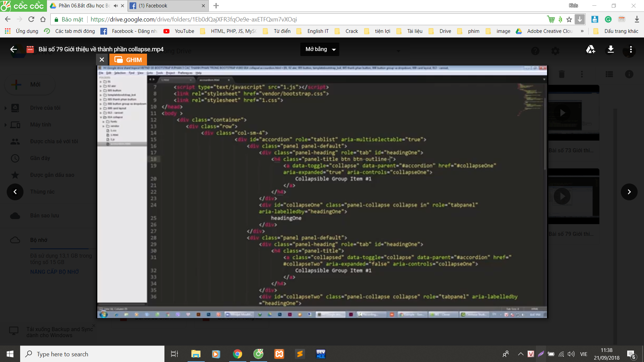
Task: Open the YouTube bookmark
Action: [179, 31]
